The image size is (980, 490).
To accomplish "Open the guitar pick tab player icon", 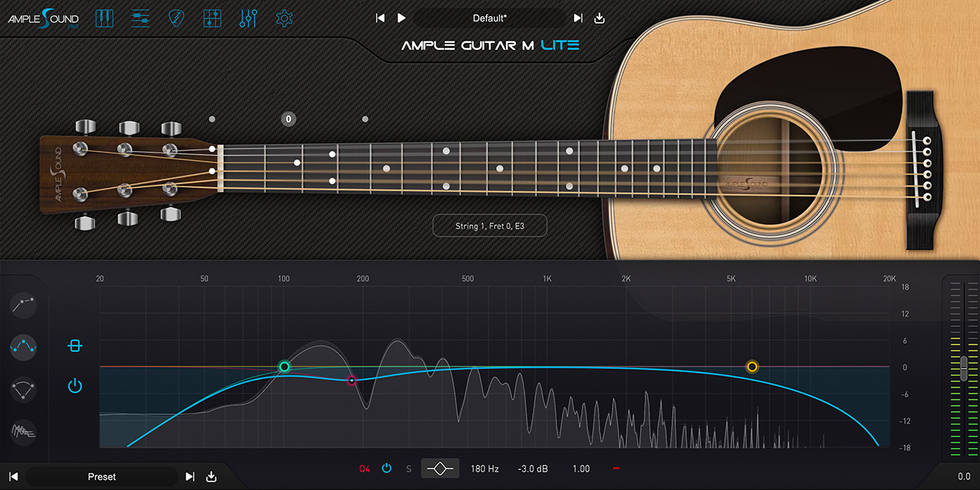I will (177, 18).
